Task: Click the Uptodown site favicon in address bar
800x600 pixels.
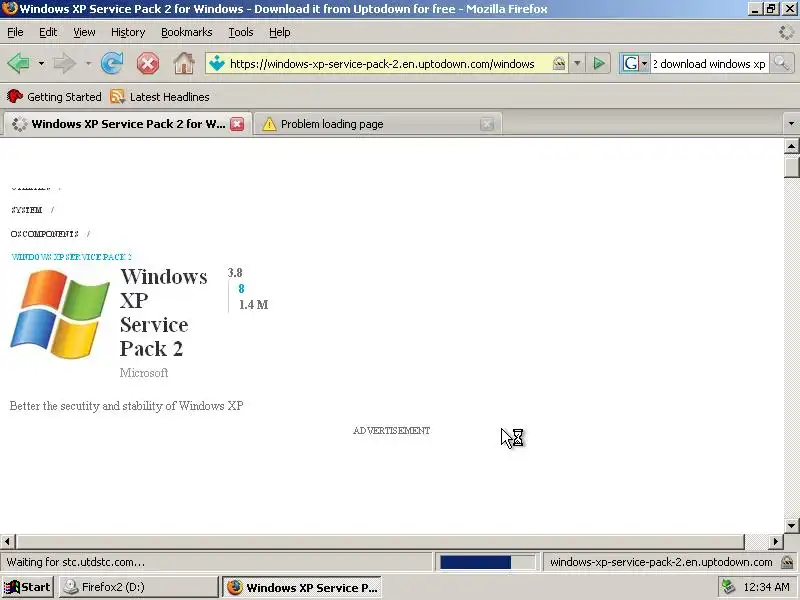Action: click(217, 64)
